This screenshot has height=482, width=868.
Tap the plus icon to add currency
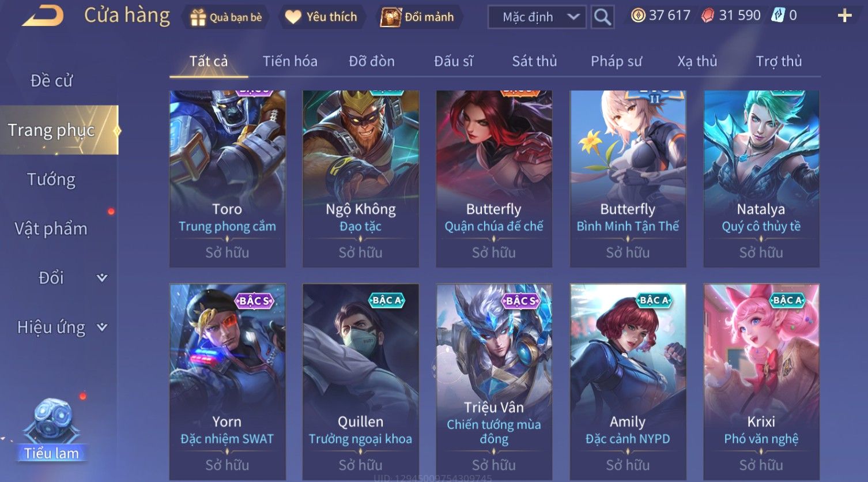tap(844, 16)
